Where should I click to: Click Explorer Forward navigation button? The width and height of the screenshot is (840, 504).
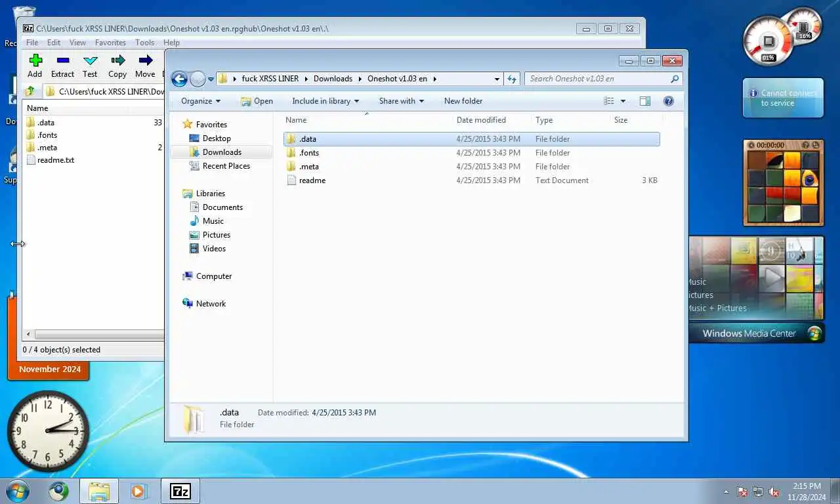point(198,79)
